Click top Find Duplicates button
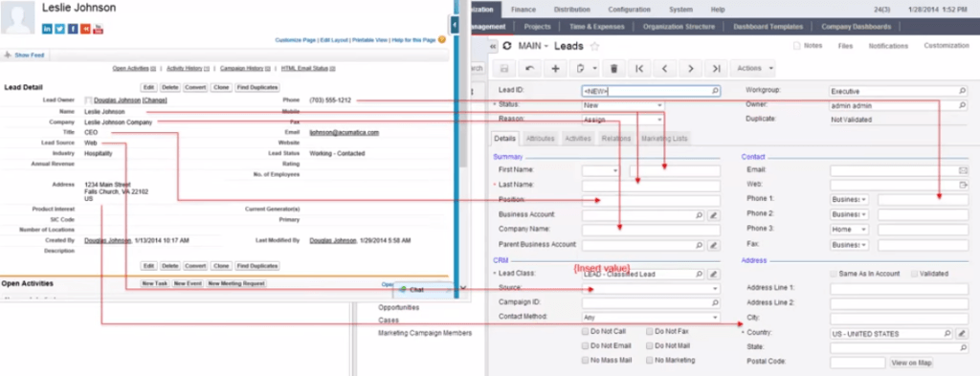Screen dimensions: 980x376 (x=256, y=87)
